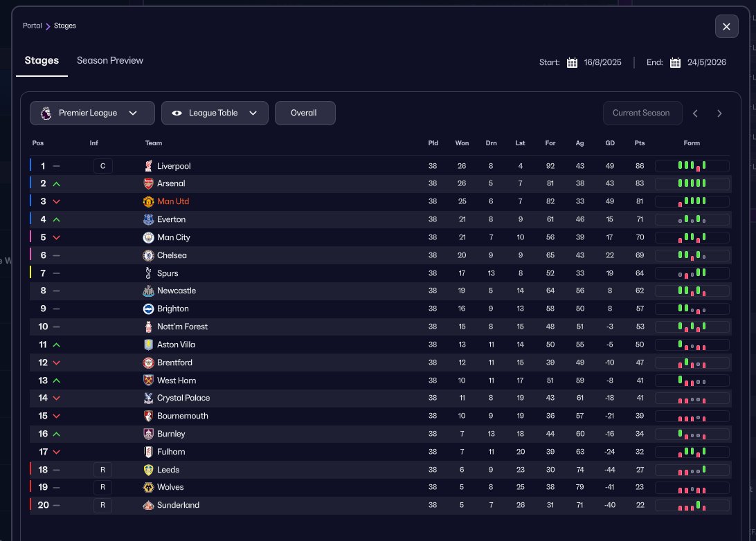Toggle the Overall table filter
The image size is (756, 541).
[x=305, y=113]
